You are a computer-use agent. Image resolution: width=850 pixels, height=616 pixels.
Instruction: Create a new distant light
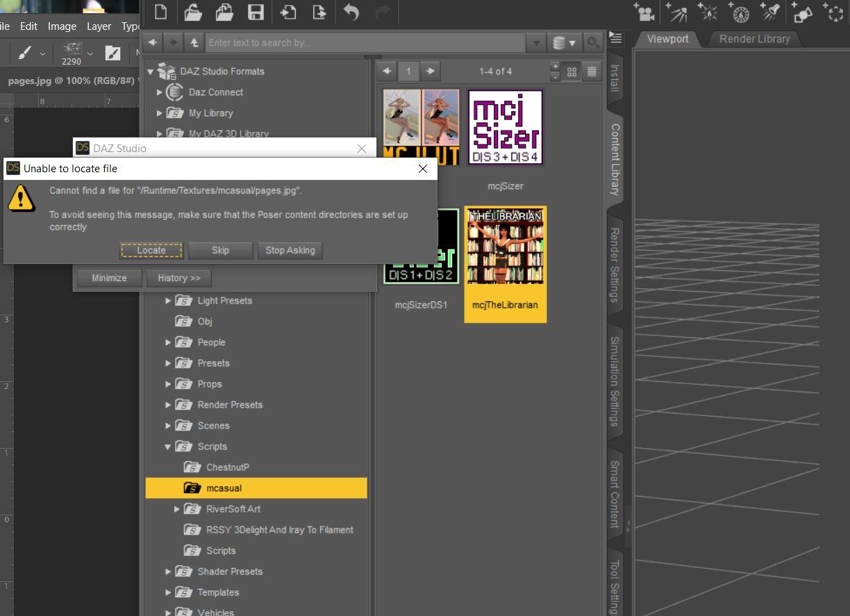[x=676, y=13]
